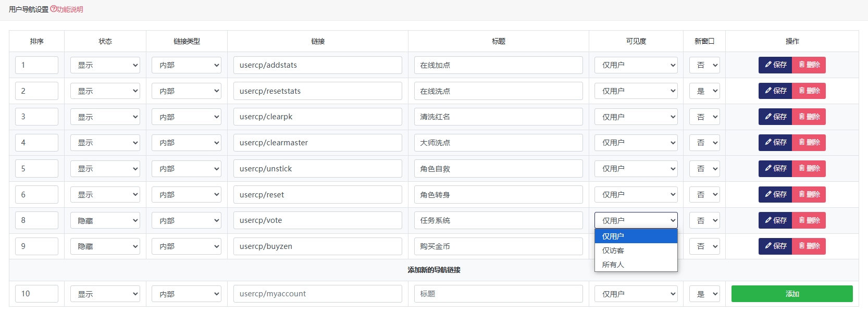Viewport: 868px width, 313px height.
Task: Click the 标题 field for new link
Action: pos(498,294)
